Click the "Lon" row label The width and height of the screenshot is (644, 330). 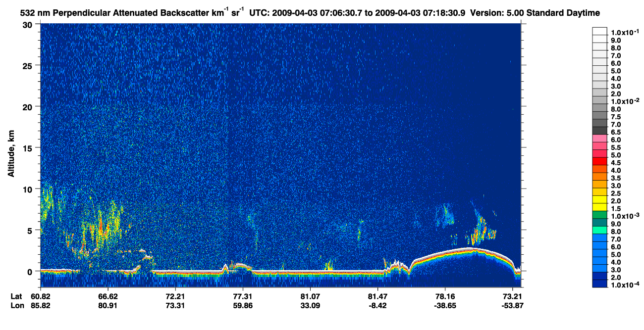16,305
